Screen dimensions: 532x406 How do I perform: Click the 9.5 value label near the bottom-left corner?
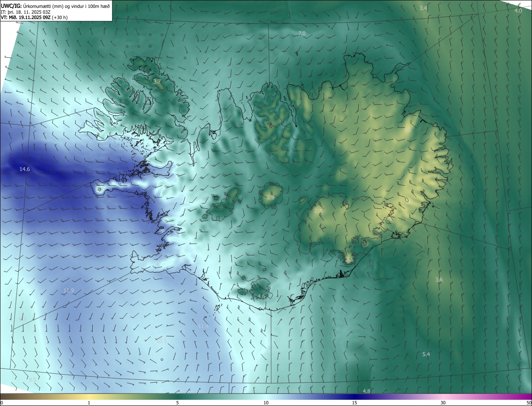click(x=32, y=379)
